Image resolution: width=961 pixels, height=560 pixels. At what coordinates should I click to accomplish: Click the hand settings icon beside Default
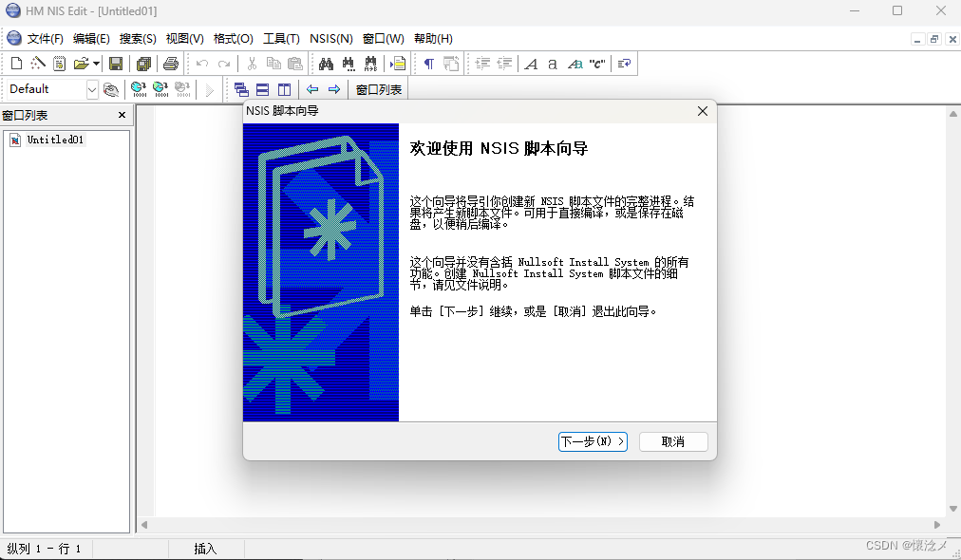click(111, 89)
